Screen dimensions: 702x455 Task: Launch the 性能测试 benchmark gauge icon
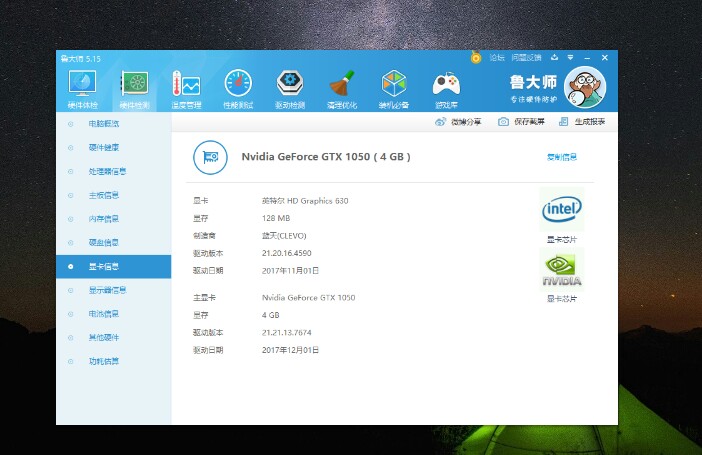pos(238,90)
